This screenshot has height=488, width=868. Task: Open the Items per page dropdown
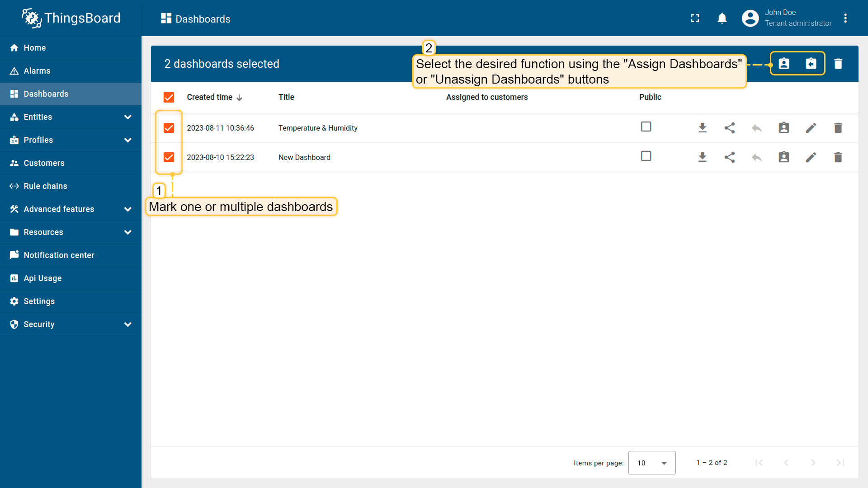[x=652, y=463]
